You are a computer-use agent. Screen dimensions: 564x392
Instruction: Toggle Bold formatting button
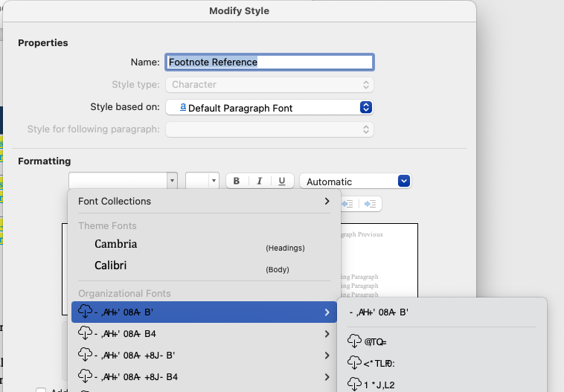pos(237,181)
